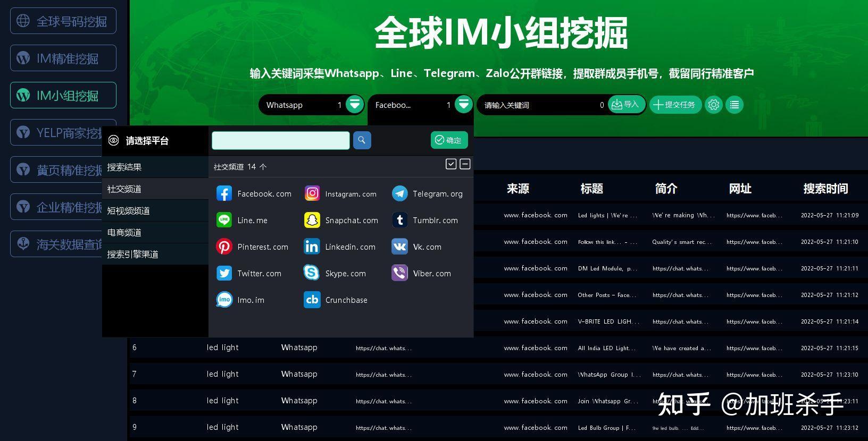Viewport: 868px width, 441px height.
Task: Select the Facebook.com platform icon
Action: point(224,193)
